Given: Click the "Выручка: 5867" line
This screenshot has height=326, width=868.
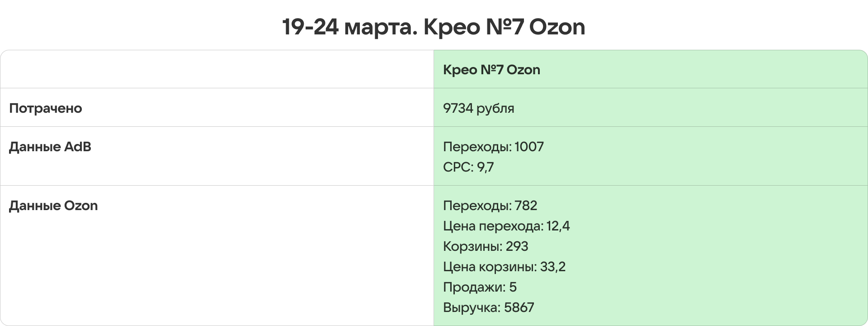Looking at the screenshot, I should [x=488, y=307].
